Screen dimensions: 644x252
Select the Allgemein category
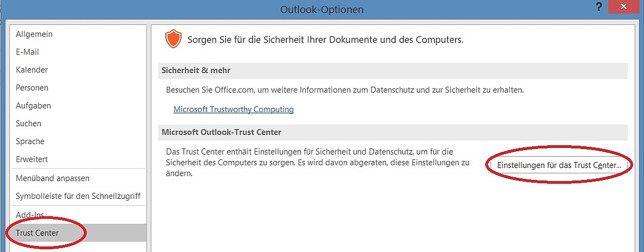(x=78, y=34)
